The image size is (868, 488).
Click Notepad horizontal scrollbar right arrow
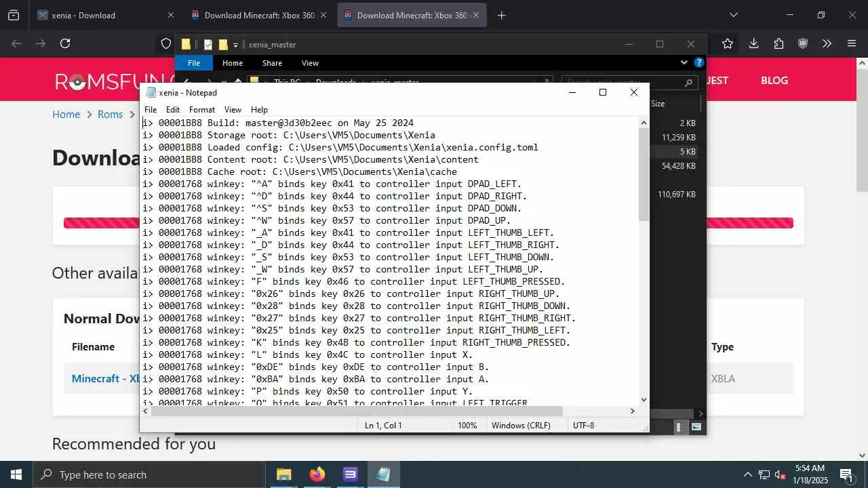point(633,411)
